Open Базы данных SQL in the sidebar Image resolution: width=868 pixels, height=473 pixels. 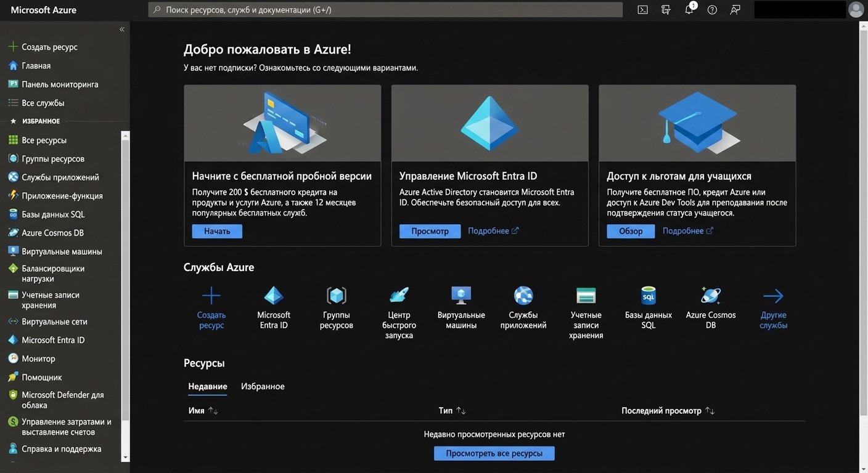click(x=53, y=214)
